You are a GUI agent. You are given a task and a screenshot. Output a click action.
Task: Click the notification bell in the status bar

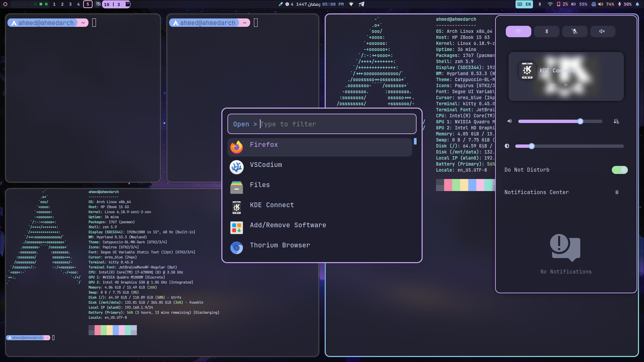pyautogui.click(x=638, y=4)
